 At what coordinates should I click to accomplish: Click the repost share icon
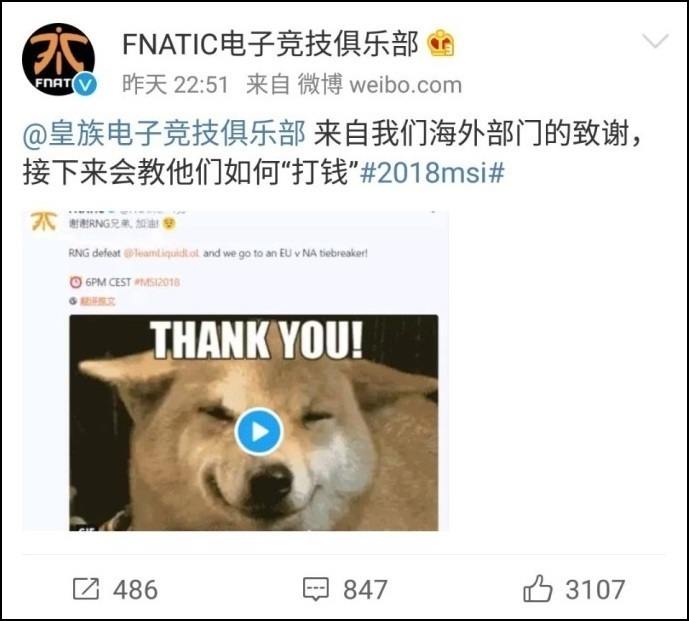86,589
